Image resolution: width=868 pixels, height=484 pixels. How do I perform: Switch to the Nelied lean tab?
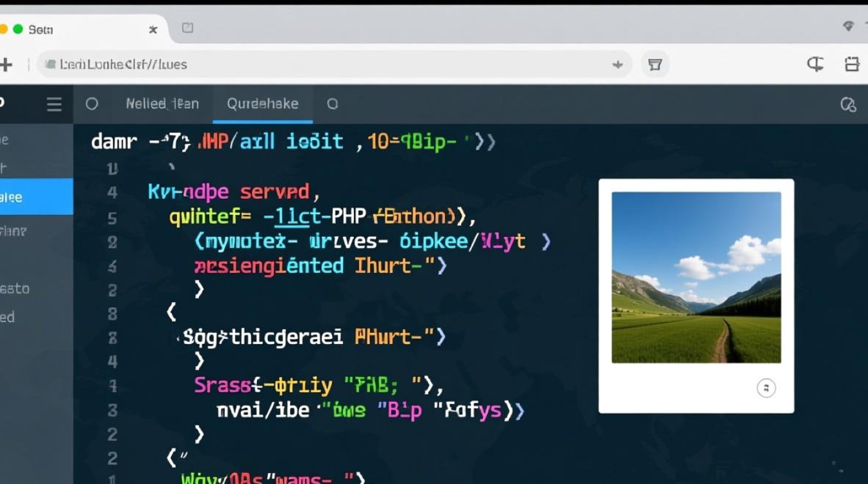point(161,104)
